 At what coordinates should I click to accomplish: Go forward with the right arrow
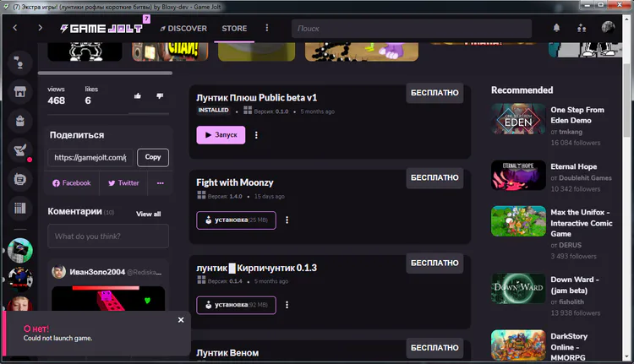[40, 28]
